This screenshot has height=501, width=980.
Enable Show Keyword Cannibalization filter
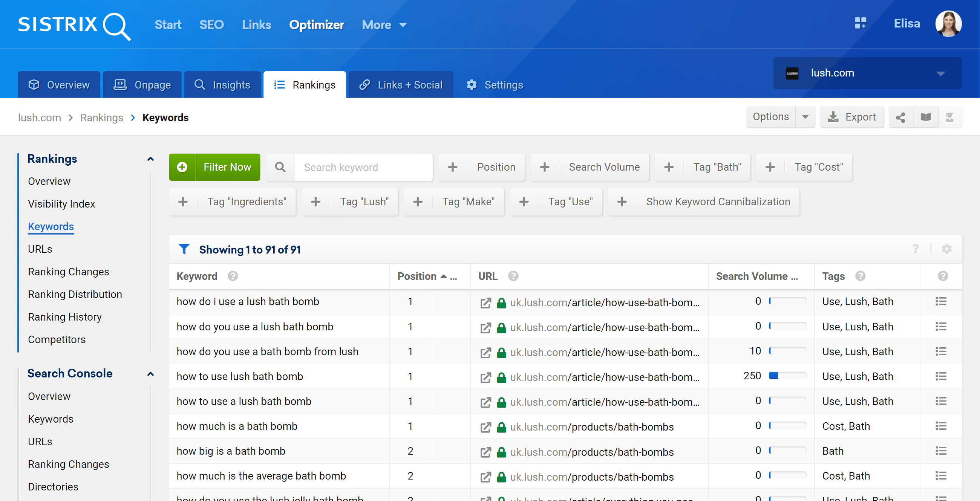[704, 202]
